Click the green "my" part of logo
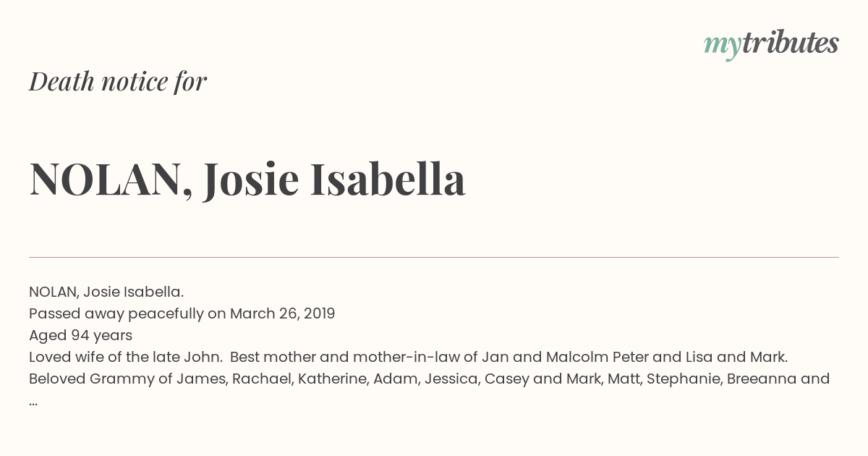The width and height of the screenshot is (868, 456). [722, 46]
